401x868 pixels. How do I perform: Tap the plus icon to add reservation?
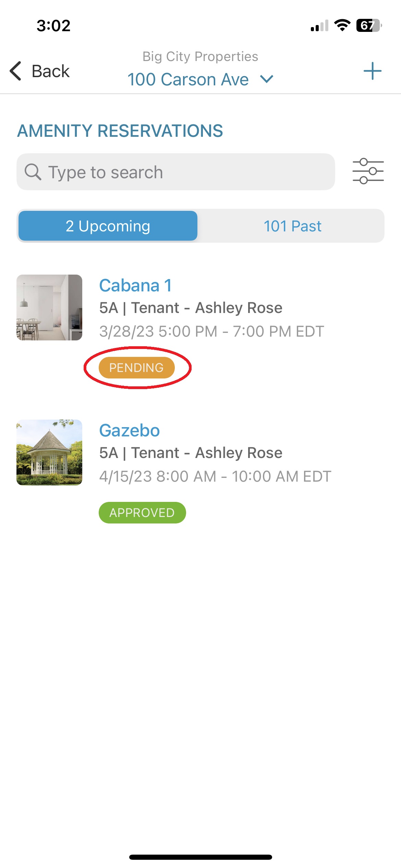tap(372, 71)
